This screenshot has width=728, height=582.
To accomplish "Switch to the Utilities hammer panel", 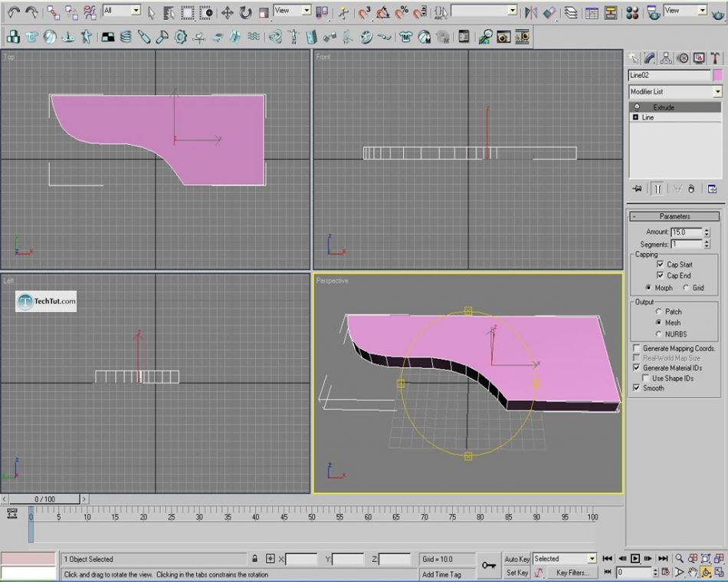I will pos(715,58).
